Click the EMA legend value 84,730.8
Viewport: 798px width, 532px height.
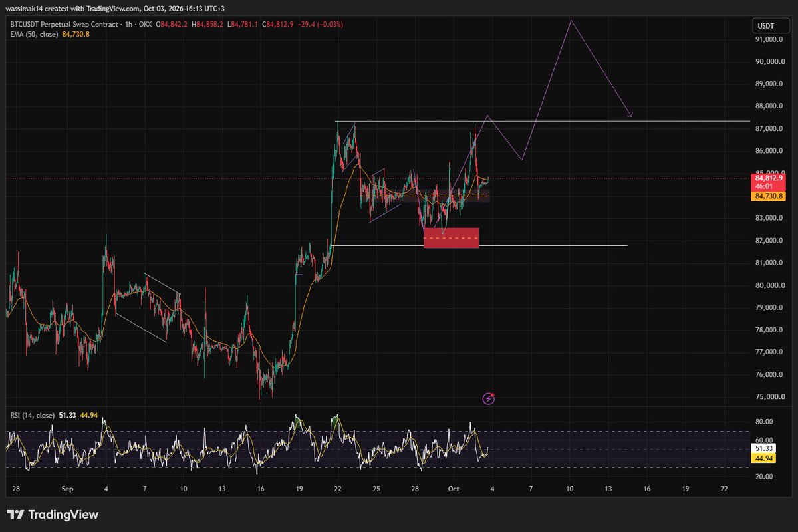76,34
